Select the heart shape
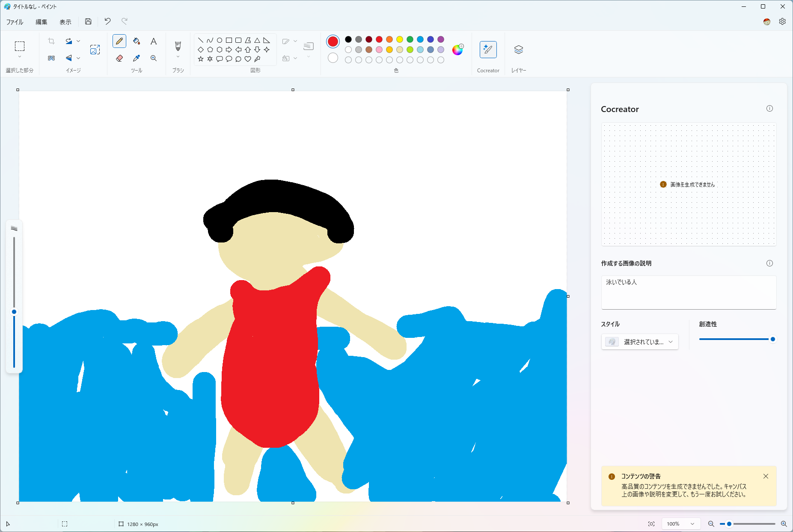The image size is (793, 532). [248, 59]
